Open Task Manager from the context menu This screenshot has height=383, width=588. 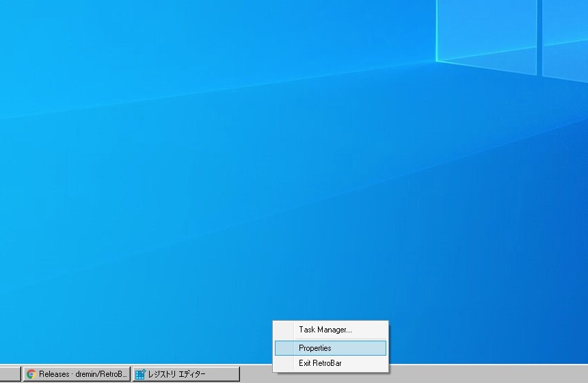click(x=325, y=330)
